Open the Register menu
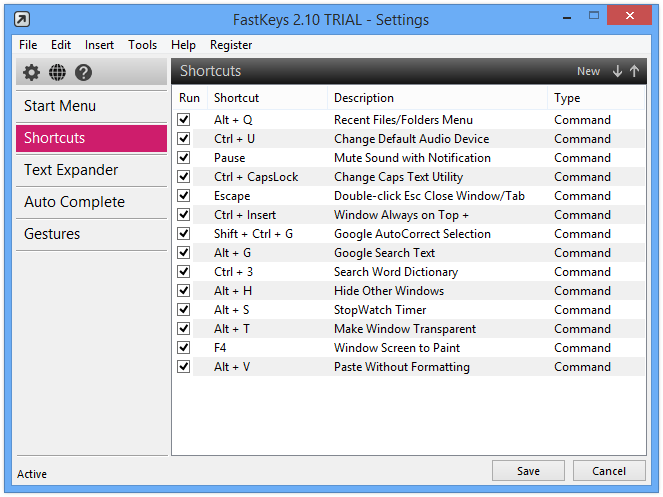Image resolution: width=663 pixels, height=497 pixels. click(x=231, y=45)
